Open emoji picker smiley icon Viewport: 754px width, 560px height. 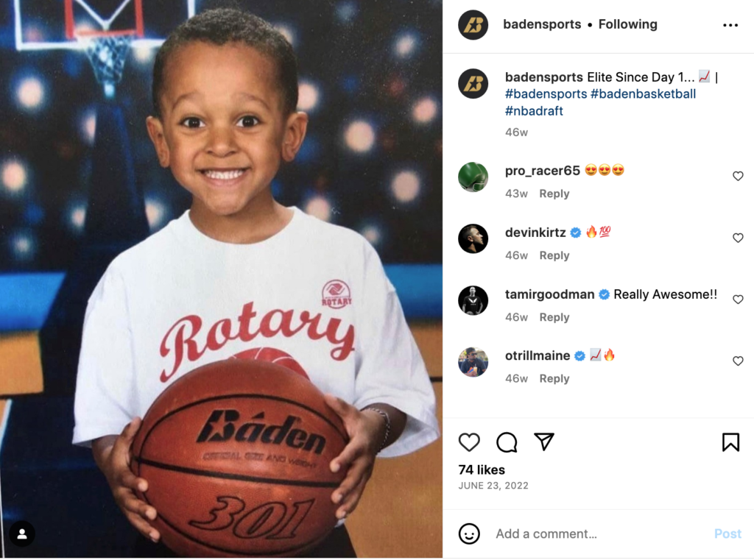469,534
